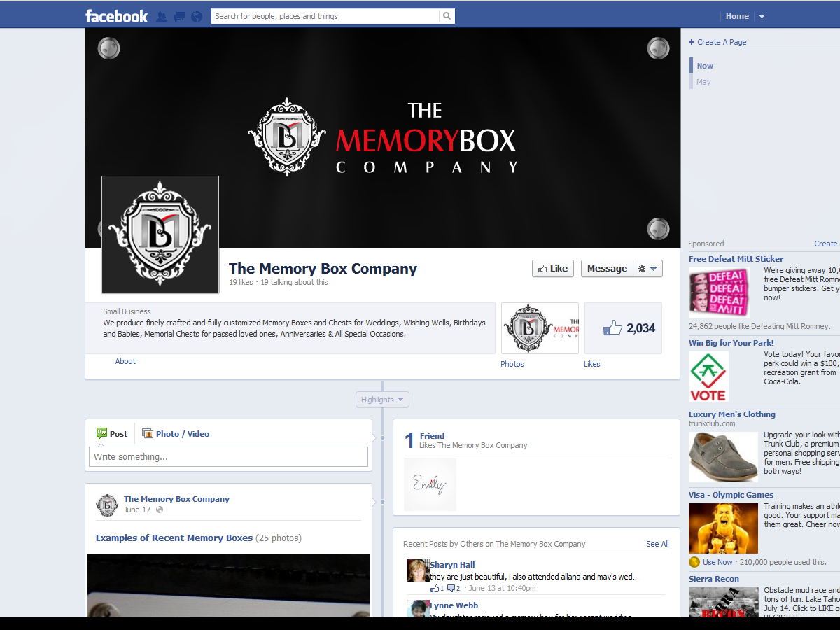Click the Friend link in likes box
Screen dimensions: 840x630
click(432, 436)
